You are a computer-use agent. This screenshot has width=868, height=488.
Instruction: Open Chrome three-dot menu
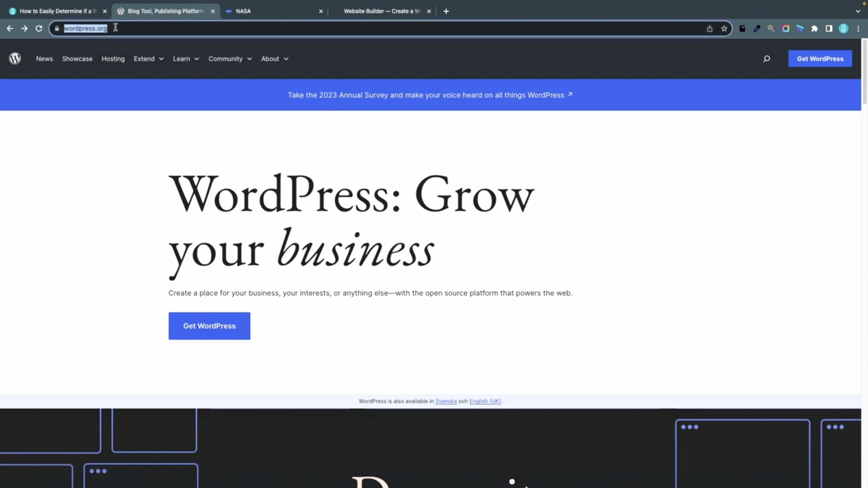pos(858,28)
